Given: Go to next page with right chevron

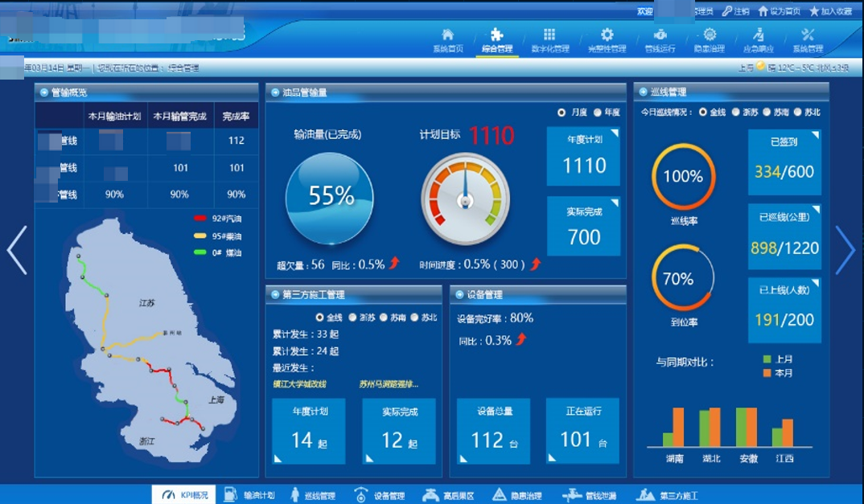Looking at the screenshot, I should pos(844,250).
